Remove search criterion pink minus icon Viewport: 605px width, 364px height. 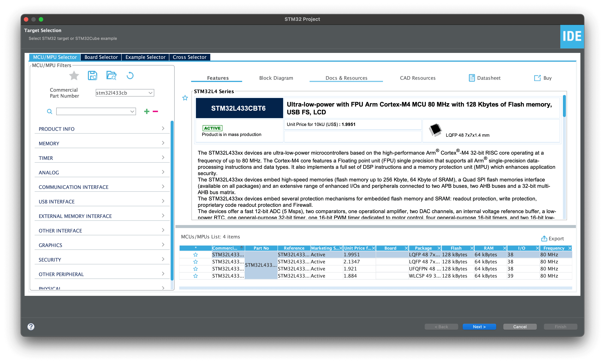point(155,111)
